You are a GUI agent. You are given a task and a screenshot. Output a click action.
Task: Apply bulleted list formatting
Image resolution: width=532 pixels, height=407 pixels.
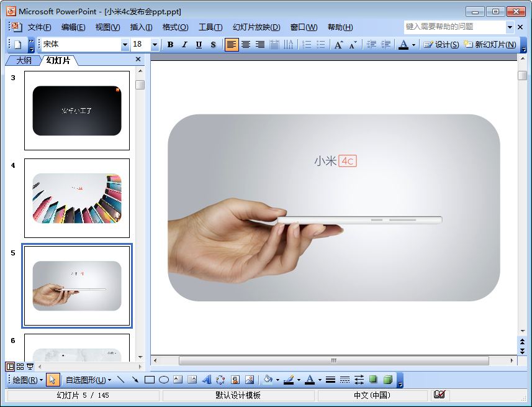pos(320,45)
